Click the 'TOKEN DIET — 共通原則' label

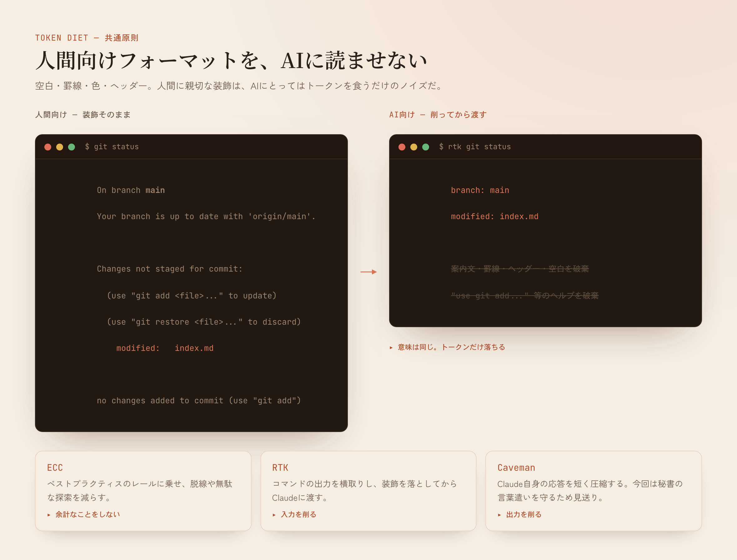click(87, 38)
